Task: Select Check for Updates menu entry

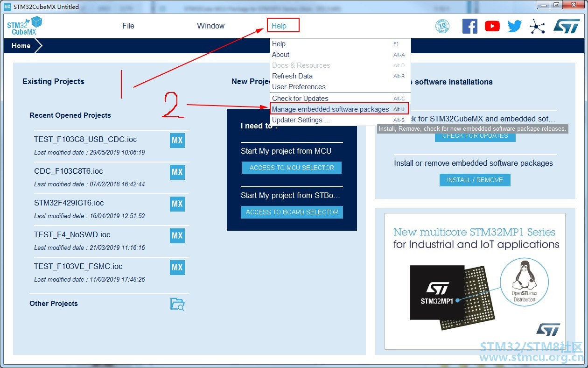Action: [x=340, y=99]
